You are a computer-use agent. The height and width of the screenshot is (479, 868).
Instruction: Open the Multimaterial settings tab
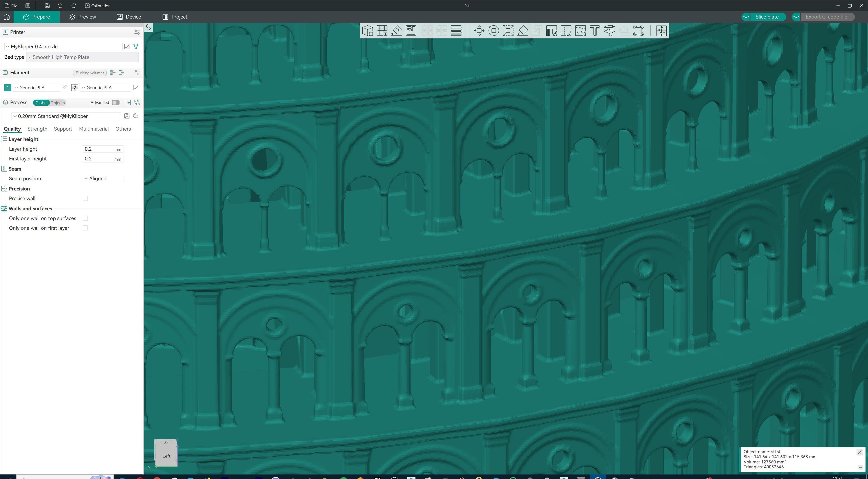click(x=94, y=129)
